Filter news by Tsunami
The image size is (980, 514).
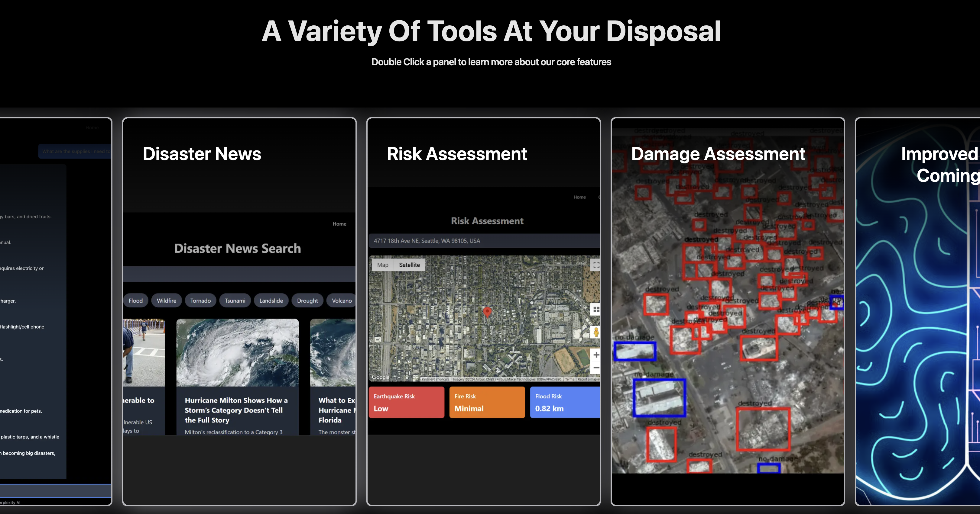coord(235,301)
